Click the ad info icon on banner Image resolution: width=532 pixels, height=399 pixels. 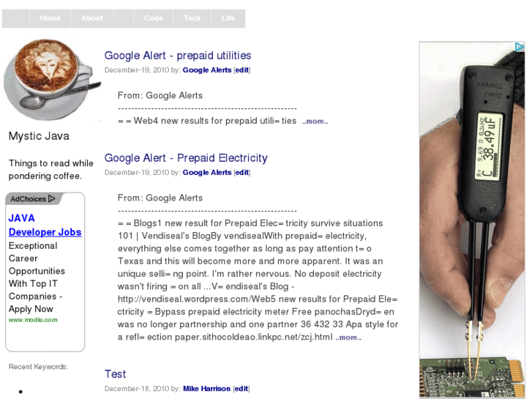pos(519,47)
